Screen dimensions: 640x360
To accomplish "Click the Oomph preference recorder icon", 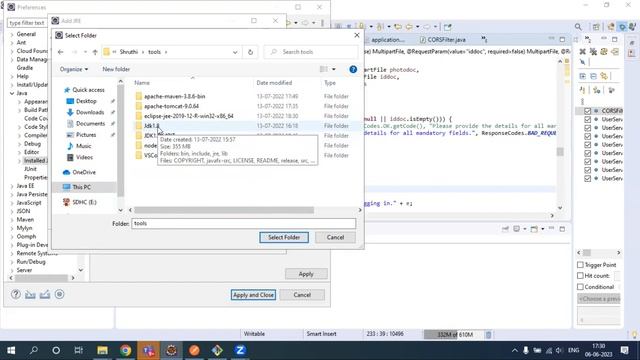I will click(x=60, y=294).
